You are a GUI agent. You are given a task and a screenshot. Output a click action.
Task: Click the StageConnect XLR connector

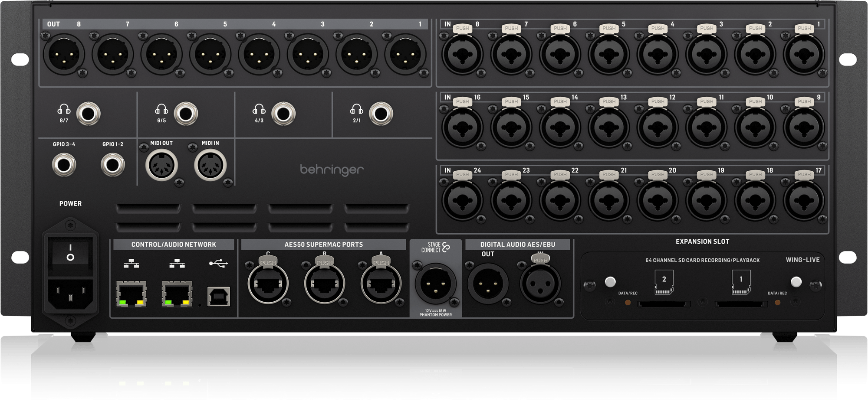pos(435,284)
